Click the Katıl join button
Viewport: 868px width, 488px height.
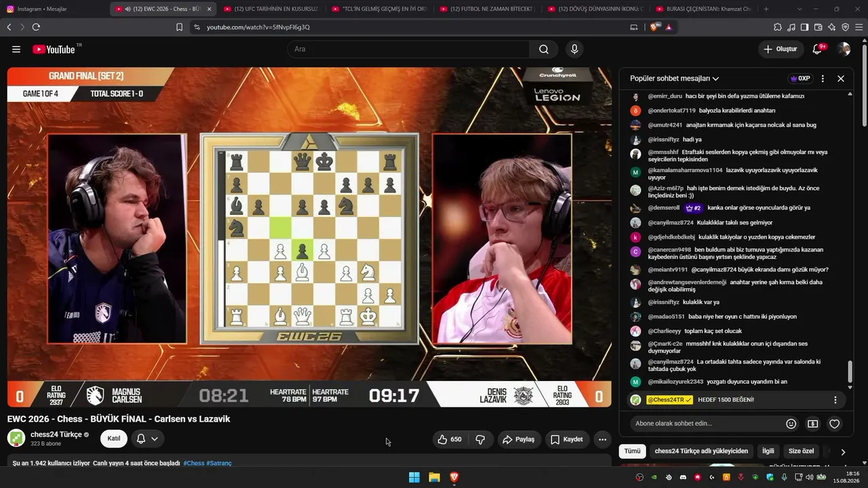point(114,439)
